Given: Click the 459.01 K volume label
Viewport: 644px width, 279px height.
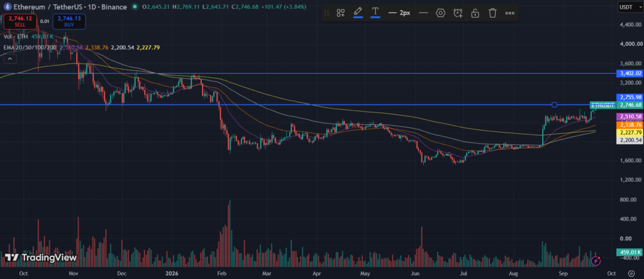Looking at the screenshot, I should coord(630,252).
